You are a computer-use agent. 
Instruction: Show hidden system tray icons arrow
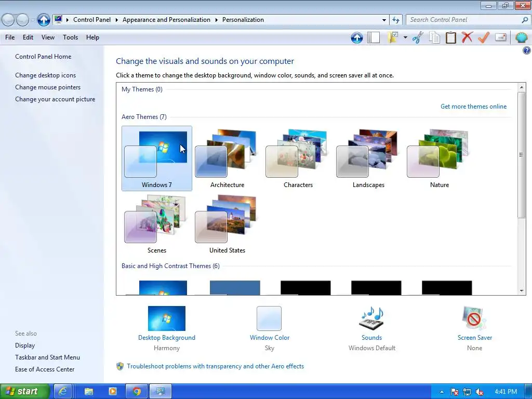tap(442, 392)
